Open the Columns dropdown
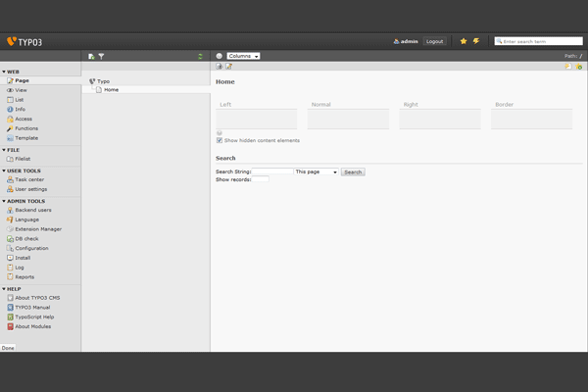The width and height of the screenshot is (588, 392). pos(243,56)
